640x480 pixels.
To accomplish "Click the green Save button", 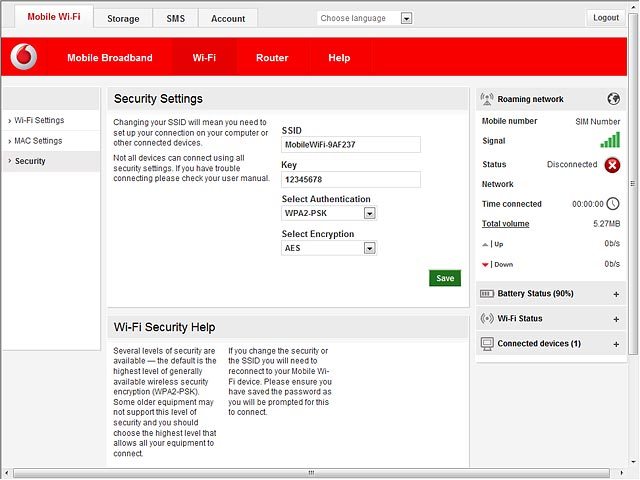I will point(445,278).
